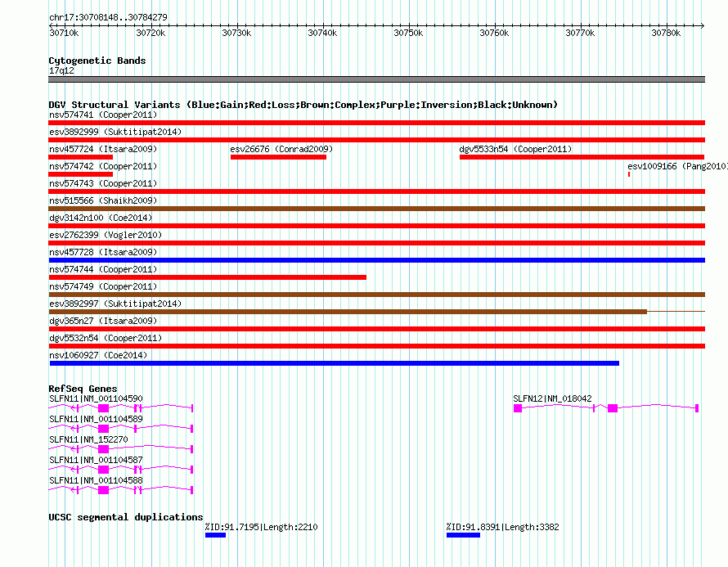Click the nsv574744 (Cooper2011) label

point(103,269)
